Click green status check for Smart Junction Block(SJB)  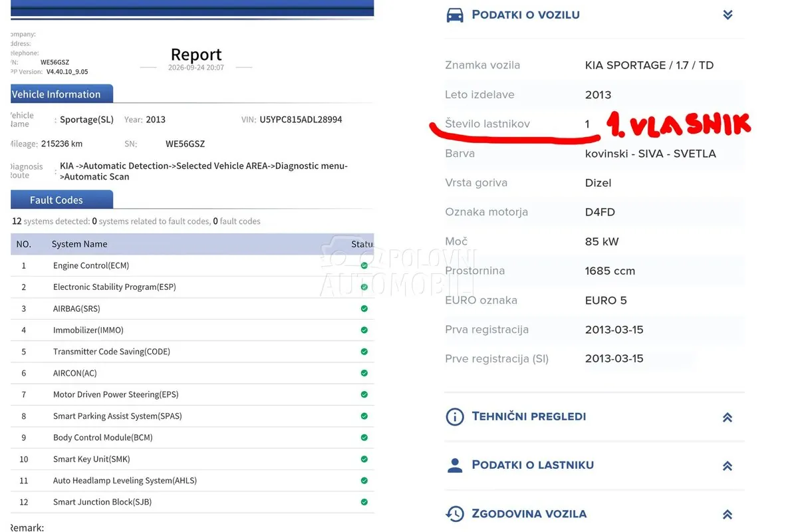[x=364, y=502]
